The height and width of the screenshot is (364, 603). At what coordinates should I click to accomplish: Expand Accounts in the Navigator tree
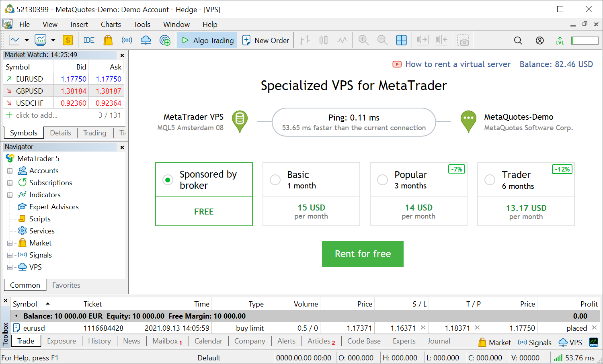pyautogui.click(x=9, y=170)
